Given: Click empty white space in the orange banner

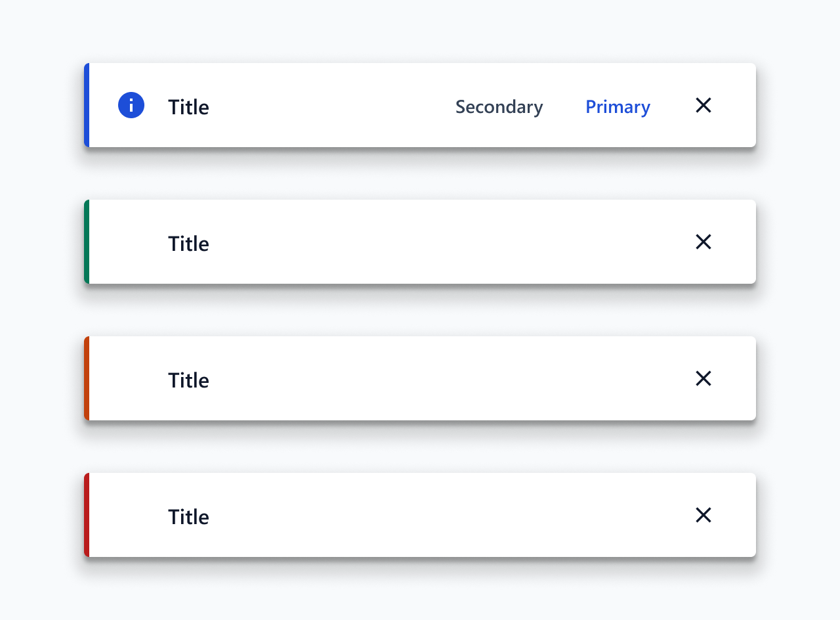Looking at the screenshot, I should click(x=446, y=378).
